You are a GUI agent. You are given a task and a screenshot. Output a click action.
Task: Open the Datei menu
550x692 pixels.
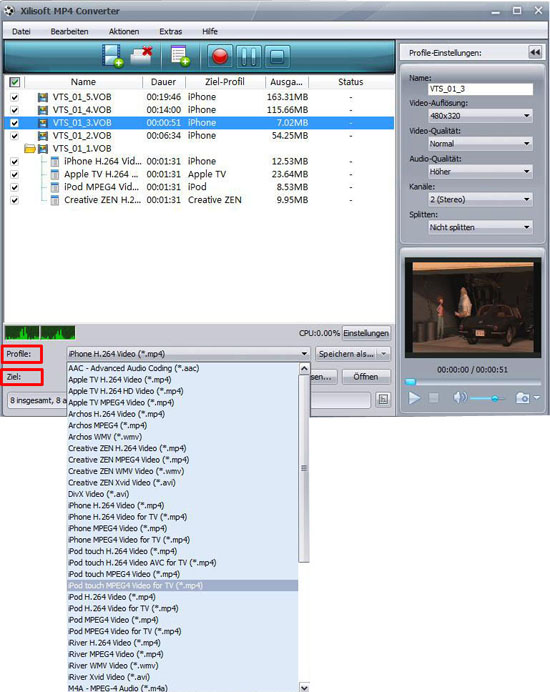pyautogui.click(x=21, y=31)
